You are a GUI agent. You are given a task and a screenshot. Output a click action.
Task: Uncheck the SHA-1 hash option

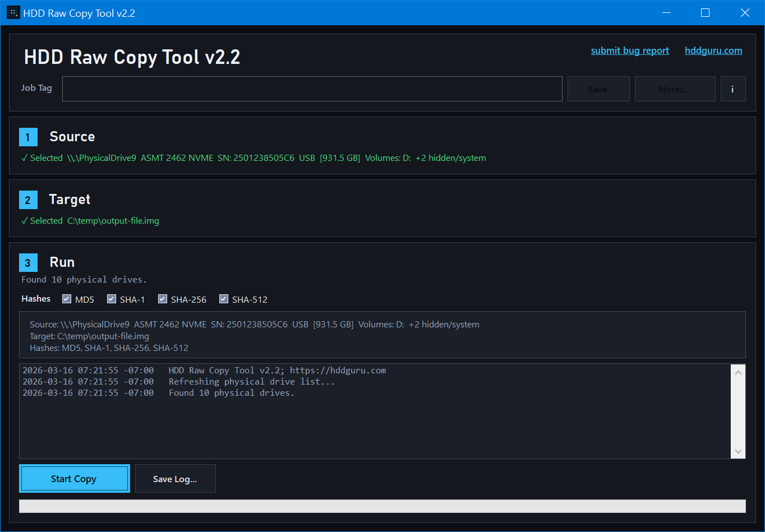tap(111, 299)
